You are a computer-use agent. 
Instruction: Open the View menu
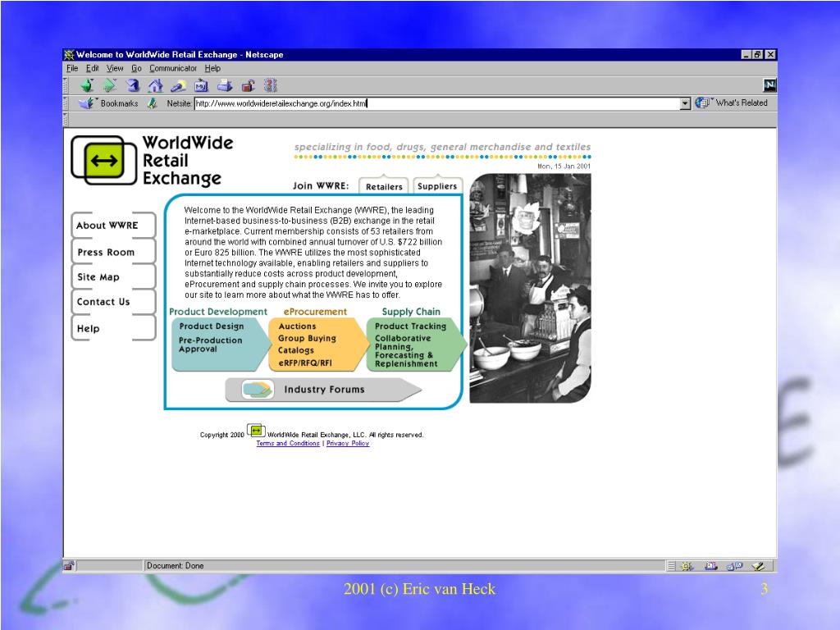click(x=115, y=69)
